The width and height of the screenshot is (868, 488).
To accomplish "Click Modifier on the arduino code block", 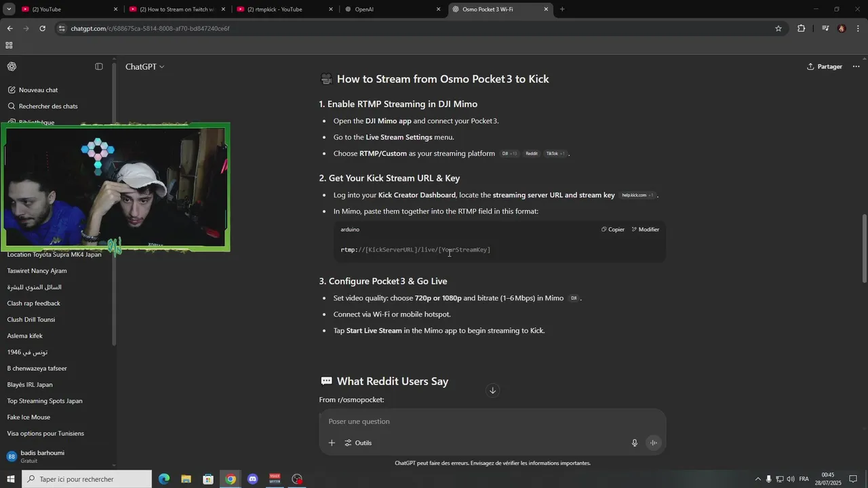I will click(x=646, y=230).
